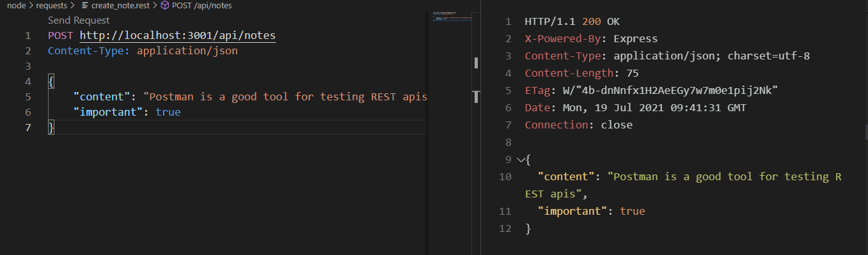Image resolution: width=868 pixels, height=255 pixels.
Task: Select 'create_note.rest' in the breadcrumb
Action: pyautogui.click(x=120, y=5)
